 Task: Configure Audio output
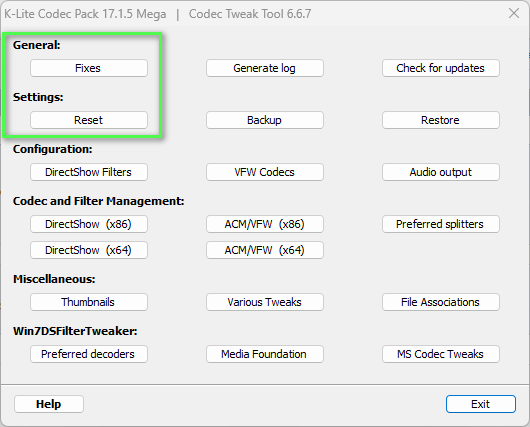(x=441, y=172)
